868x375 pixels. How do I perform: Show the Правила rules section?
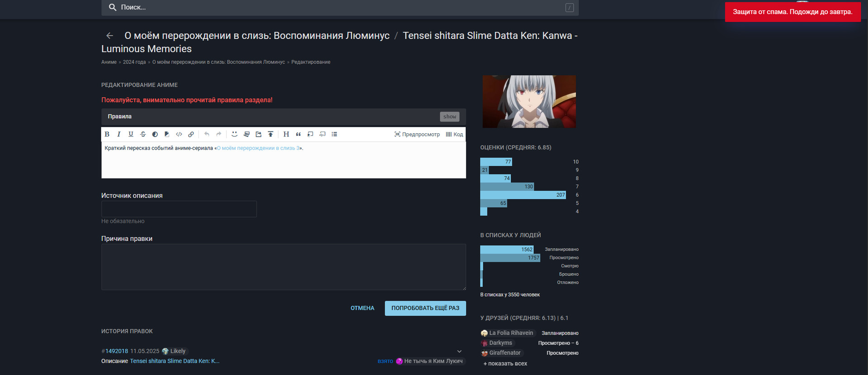[449, 117]
